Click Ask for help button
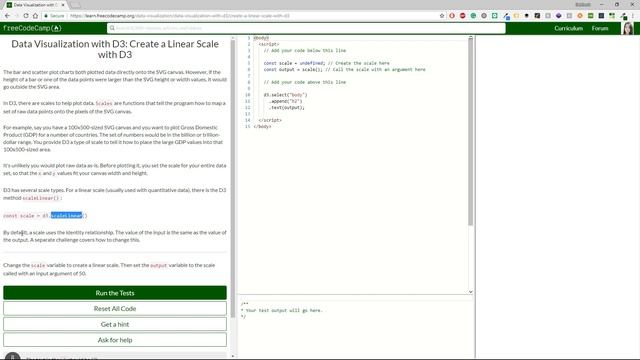The height and width of the screenshot is (360, 640). [x=115, y=340]
